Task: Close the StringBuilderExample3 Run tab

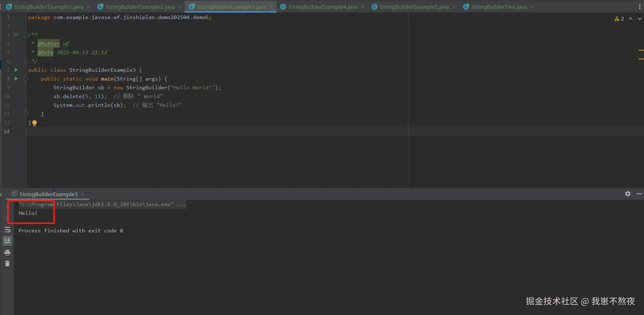Action: tap(83, 194)
